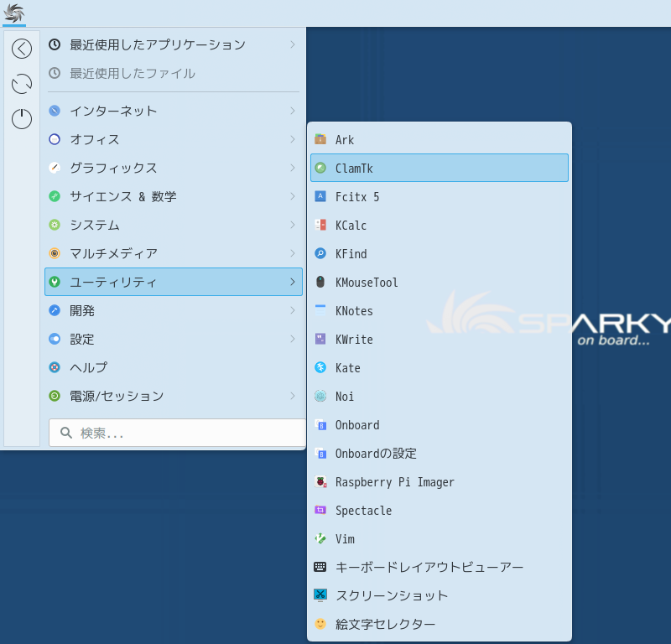Launch ClamTk via its green icon
The image size is (671, 644).
pyautogui.click(x=320, y=168)
